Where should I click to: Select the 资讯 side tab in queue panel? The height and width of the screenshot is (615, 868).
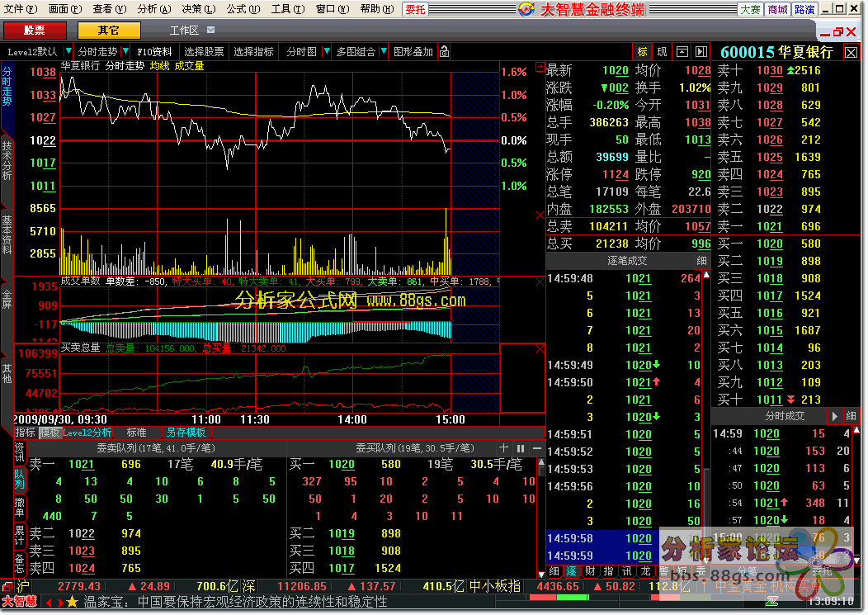point(19,452)
